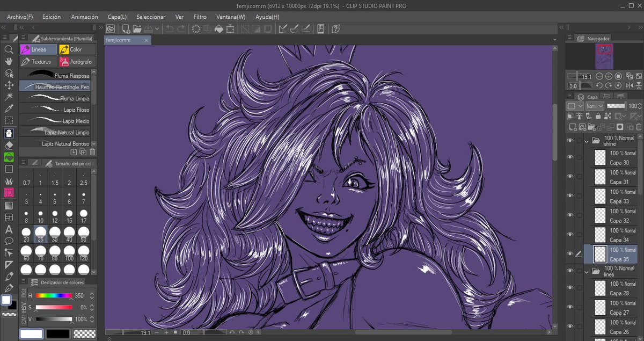
Task: Select the Auto select magic wand tool
Action: [9, 97]
